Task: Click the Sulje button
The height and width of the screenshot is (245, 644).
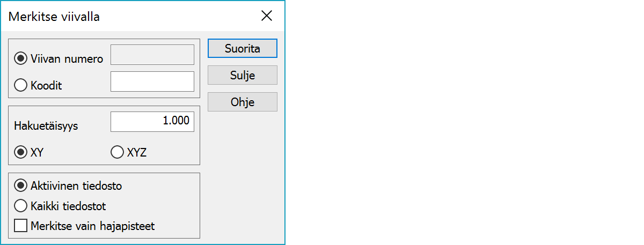Action: tap(242, 75)
